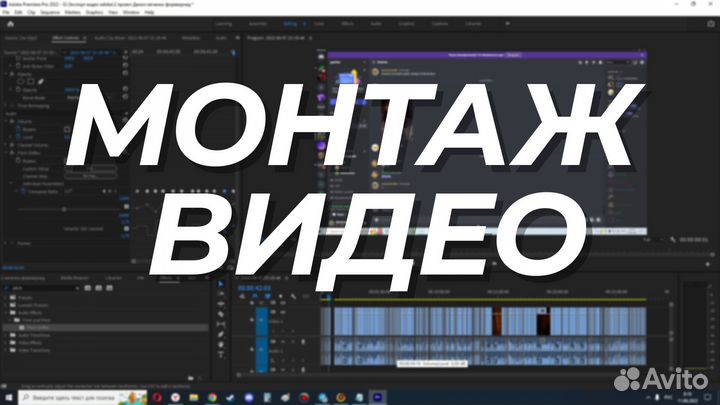
Task: Toggle the V1 track targeting button
Action: tap(262, 320)
